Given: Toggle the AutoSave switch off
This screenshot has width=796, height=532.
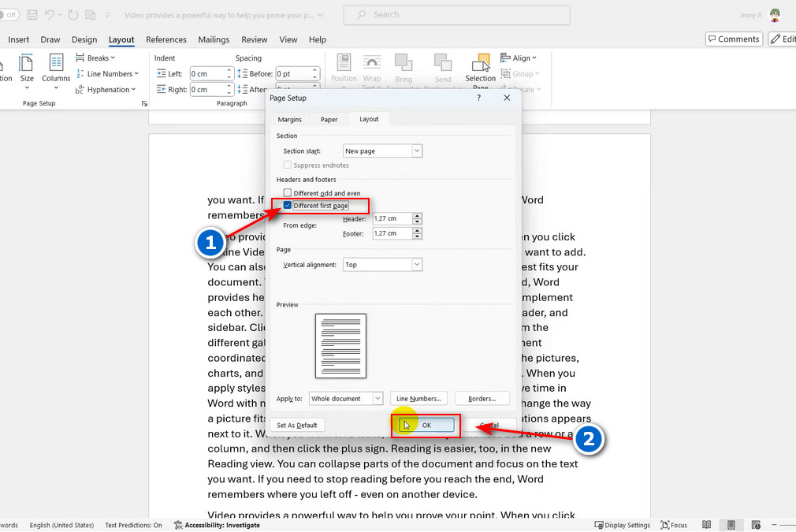Looking at the screenshot, I should (9, 15).
